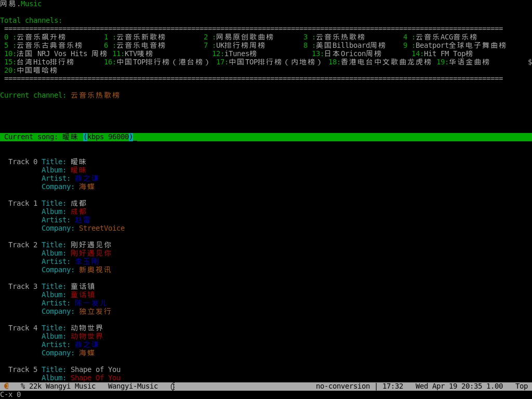532x399 pixels.
Task: Select artist 赵雷 under Track 1
Action: (x=83, y=220)
